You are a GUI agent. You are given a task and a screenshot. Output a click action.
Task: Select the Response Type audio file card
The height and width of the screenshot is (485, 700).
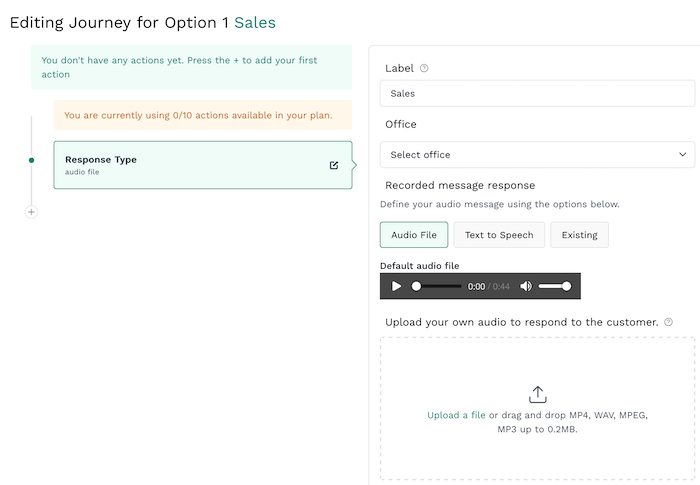click(190, 165)
